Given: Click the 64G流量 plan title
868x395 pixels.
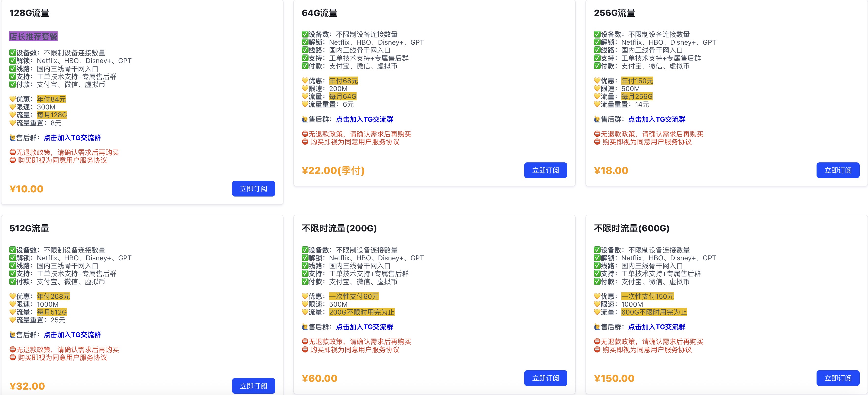Looking at the screenshot, I should tap(320, 13).
